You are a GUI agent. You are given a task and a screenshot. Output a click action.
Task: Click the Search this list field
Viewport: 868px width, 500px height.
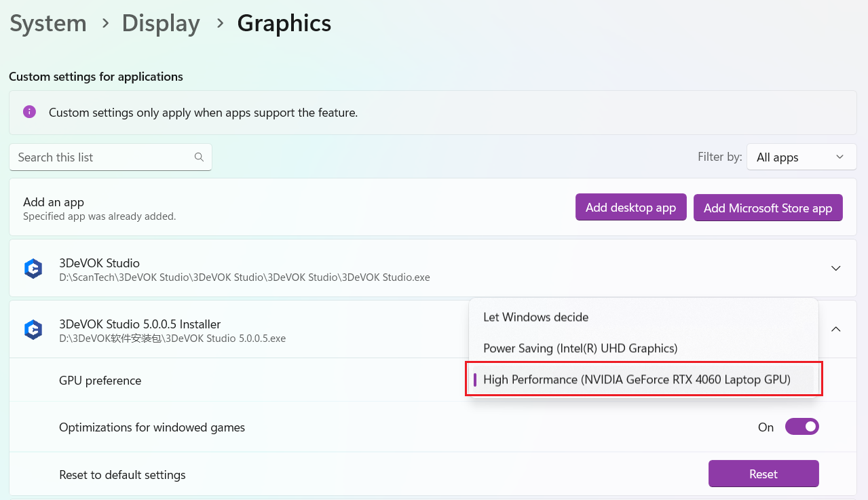tap(102, 157)
